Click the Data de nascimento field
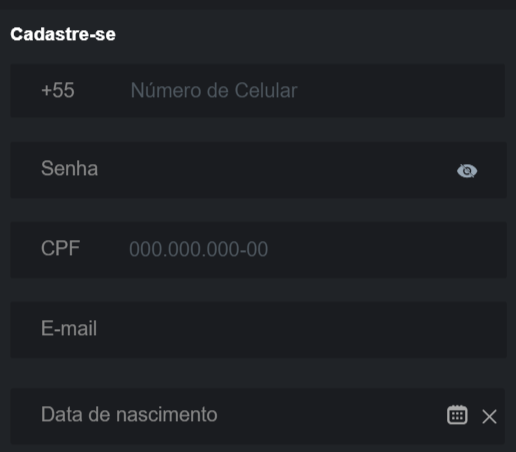 [x=258, y=416]
